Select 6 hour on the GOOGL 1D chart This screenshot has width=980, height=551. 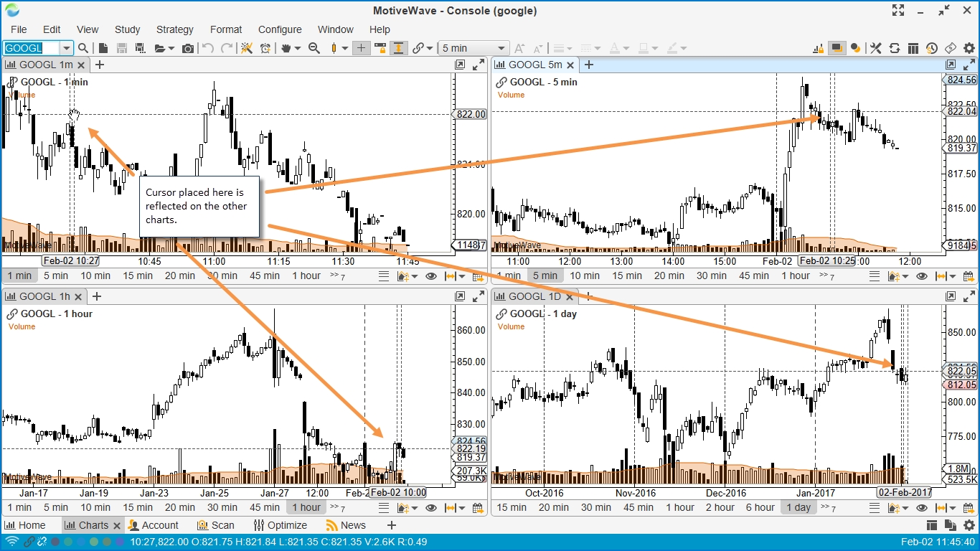point(760,507)
